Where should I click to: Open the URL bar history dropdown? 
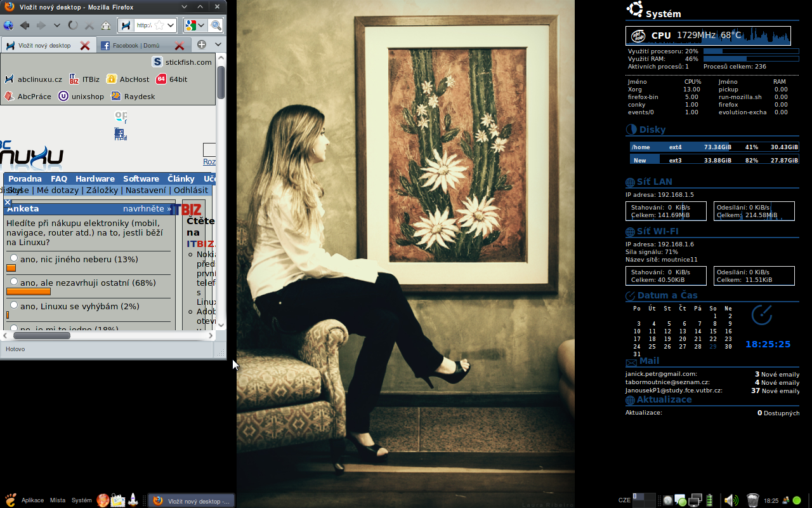[171, 25]
